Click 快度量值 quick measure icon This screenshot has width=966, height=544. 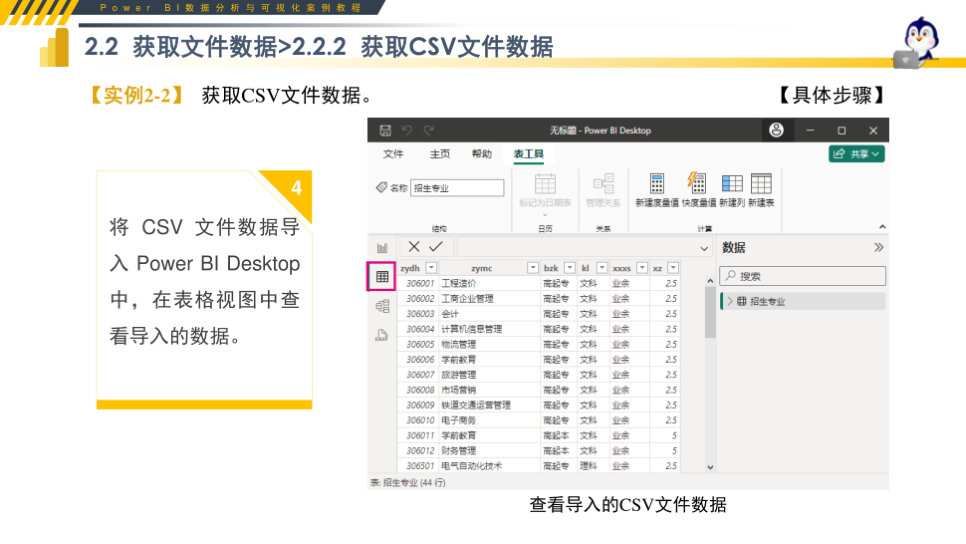697,183
